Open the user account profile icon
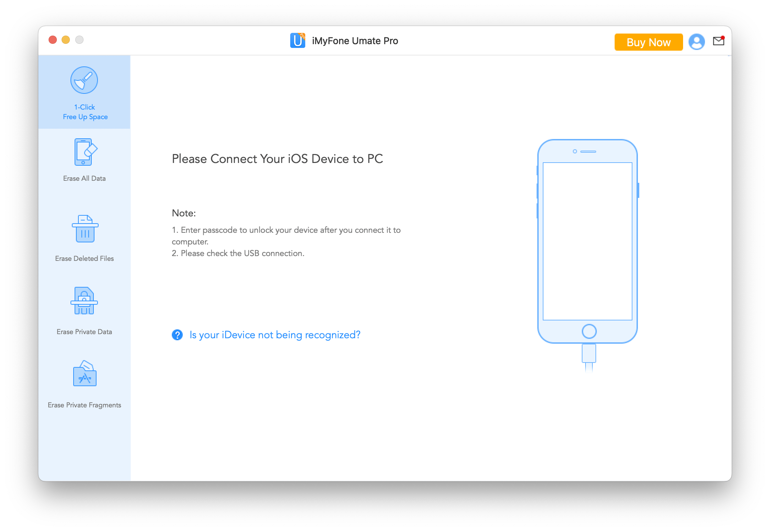This screenshot has width=770, height=532. pos(696,42)
